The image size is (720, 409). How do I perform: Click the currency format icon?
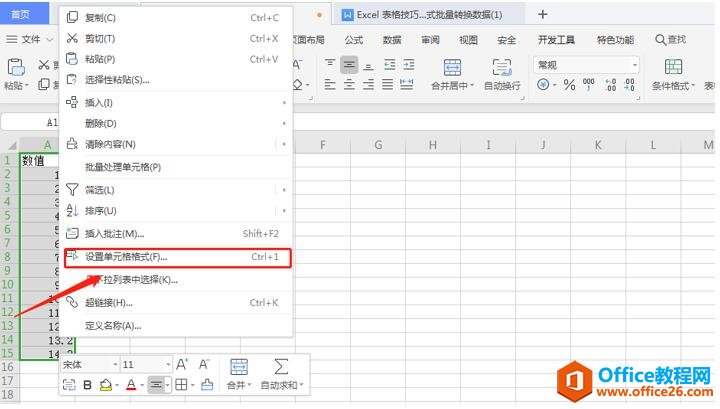[x=543, y=84]
